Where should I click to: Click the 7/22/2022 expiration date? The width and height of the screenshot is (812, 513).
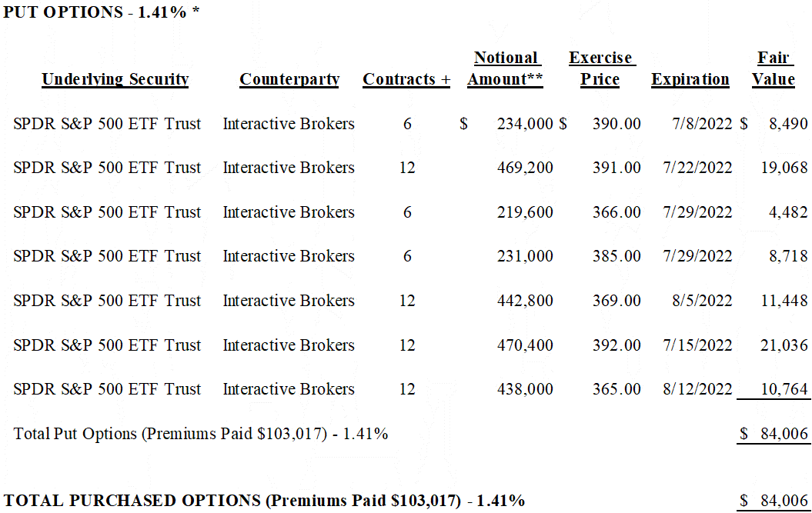697,168
